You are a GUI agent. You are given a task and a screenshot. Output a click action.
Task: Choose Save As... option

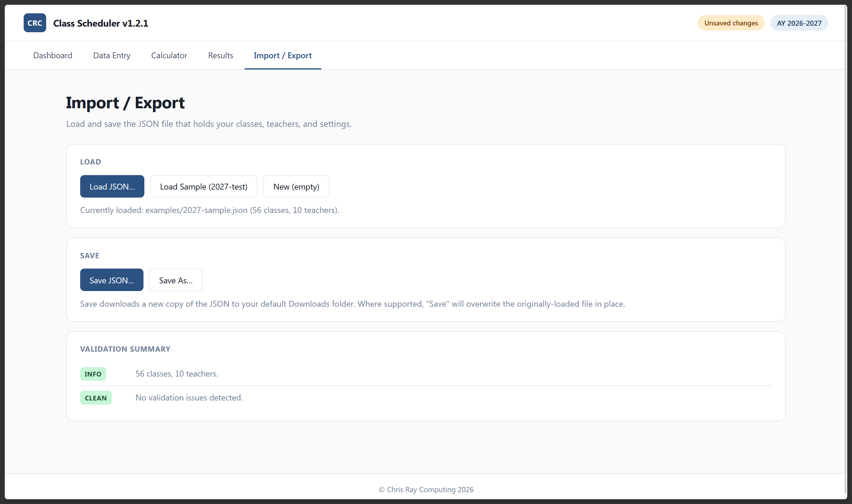(175, 280)
